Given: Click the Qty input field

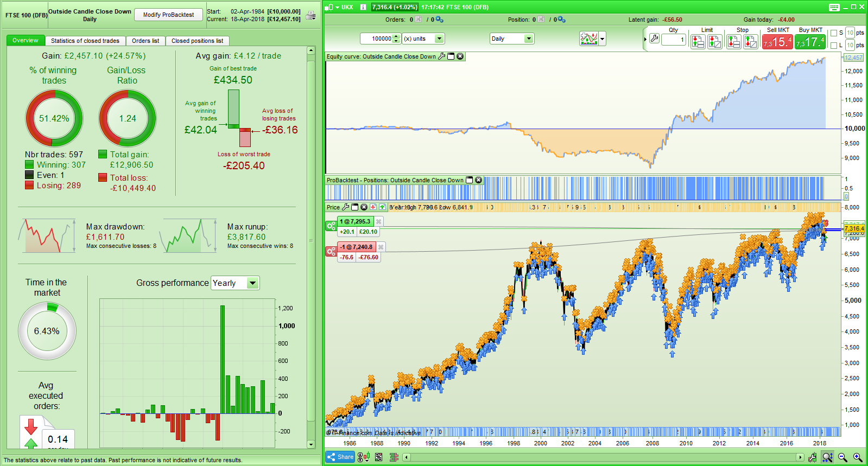Looking at the screenshot, I should (674, 39).
